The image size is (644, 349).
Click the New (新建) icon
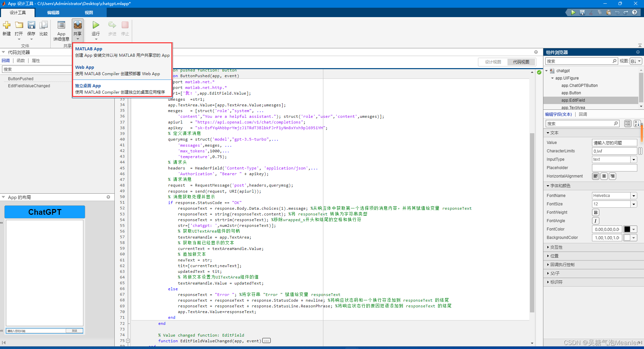coord(6,25)
